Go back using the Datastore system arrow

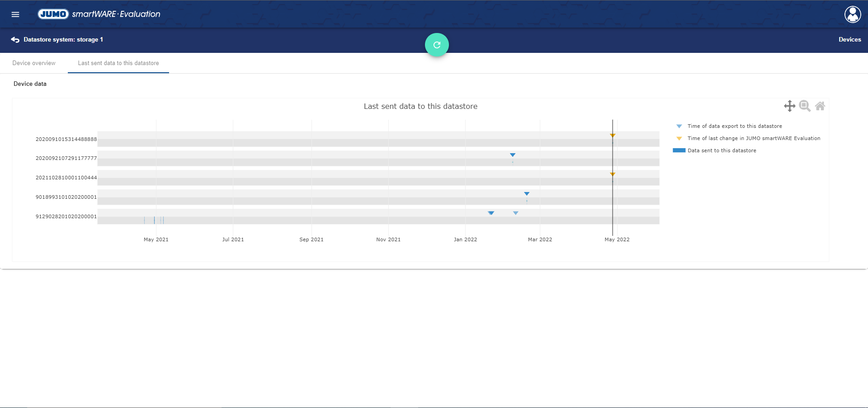click(15, 40)
